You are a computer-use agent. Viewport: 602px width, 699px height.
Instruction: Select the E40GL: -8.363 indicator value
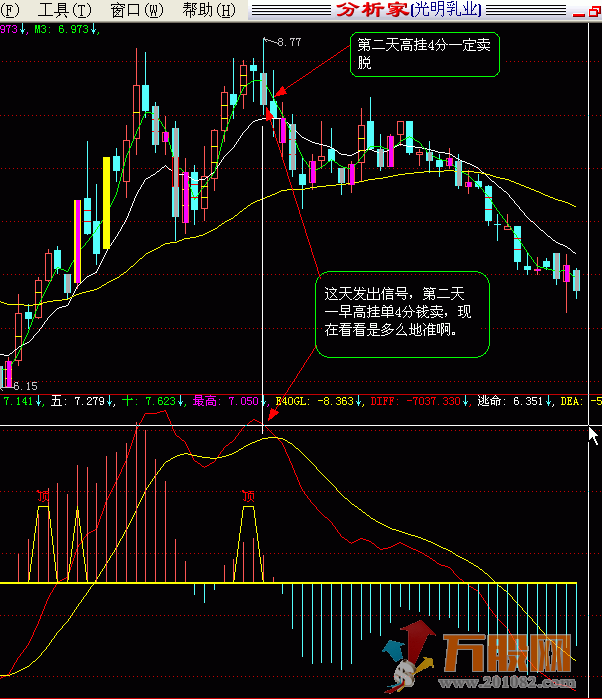[319, 401]
